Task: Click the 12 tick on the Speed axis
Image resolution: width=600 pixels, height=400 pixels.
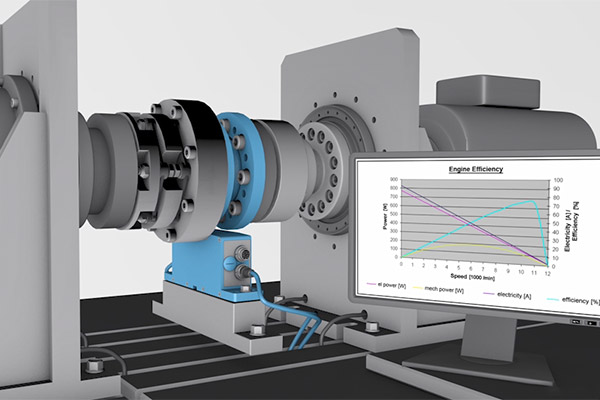Action: click(x=548, y=266)
